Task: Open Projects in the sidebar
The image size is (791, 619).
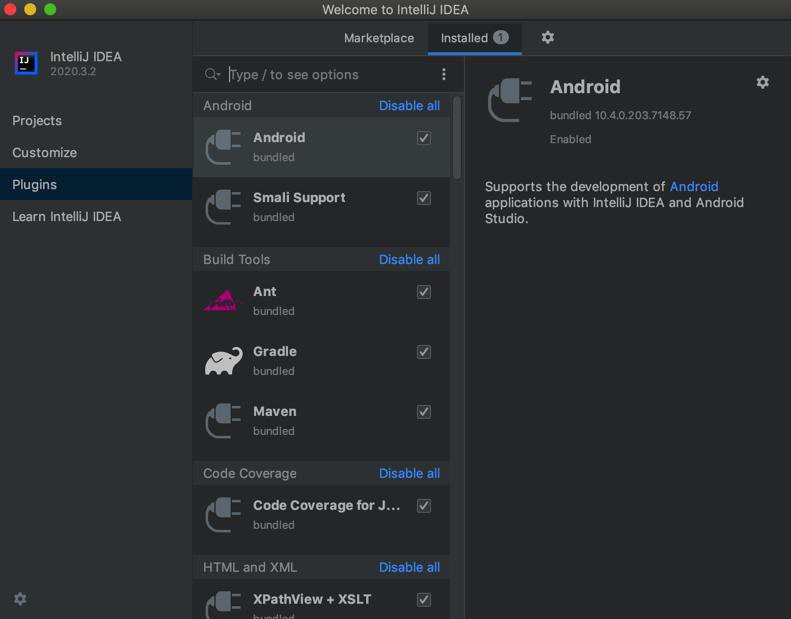Action: coord(96,121)
